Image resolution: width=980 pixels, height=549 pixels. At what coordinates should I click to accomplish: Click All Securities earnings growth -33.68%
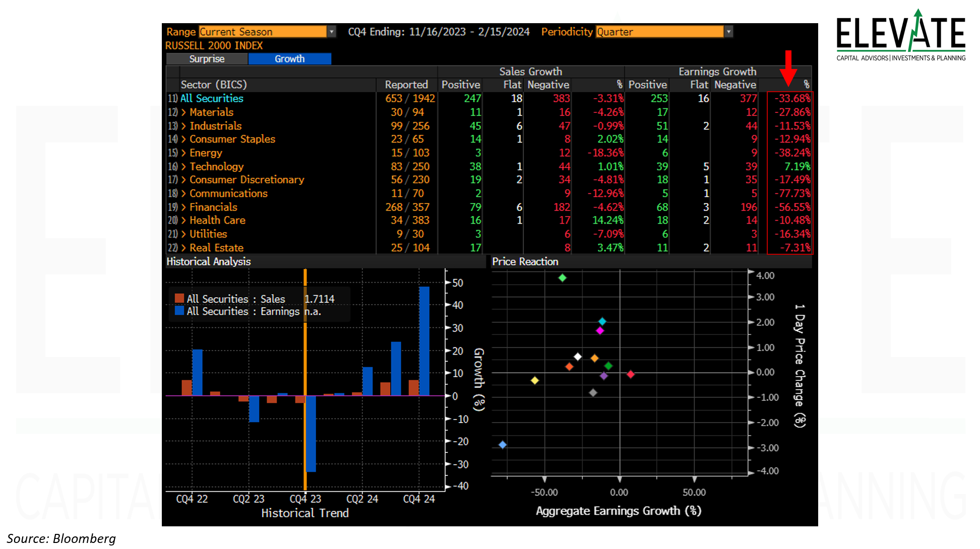coord(792,98)
